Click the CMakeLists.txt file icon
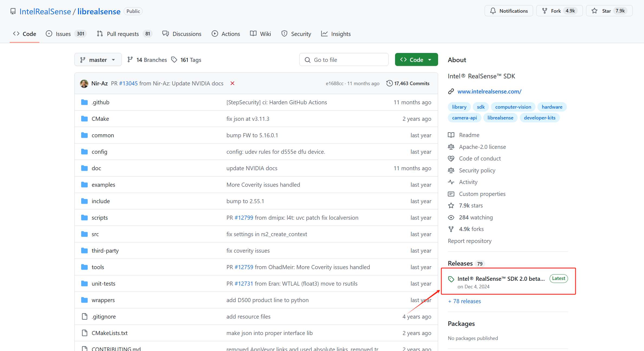Viewport: 644px width, 351px height. click(84, 333)
